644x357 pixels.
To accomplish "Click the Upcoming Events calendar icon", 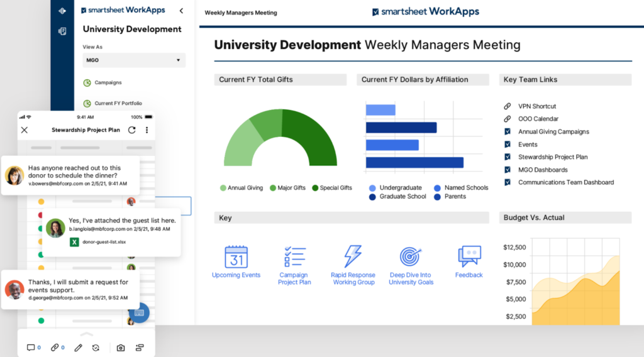I will point(236,257).
